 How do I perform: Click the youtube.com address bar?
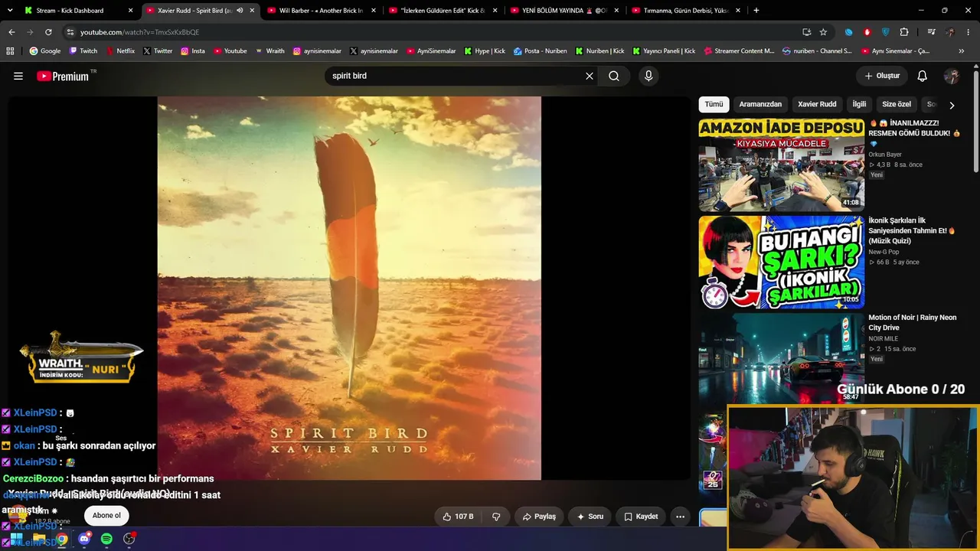pyautogui.click(x=429, y=32)
